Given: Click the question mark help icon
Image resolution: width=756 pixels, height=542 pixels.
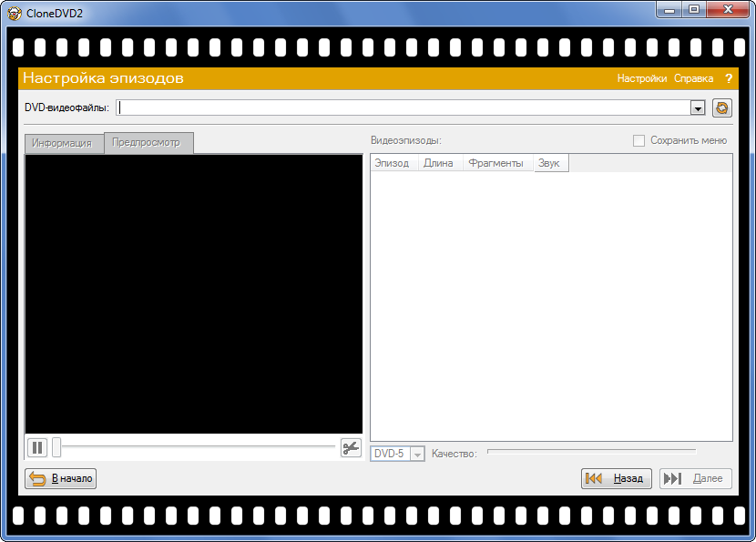Looking at the screenshot, I should coord(729,78).
